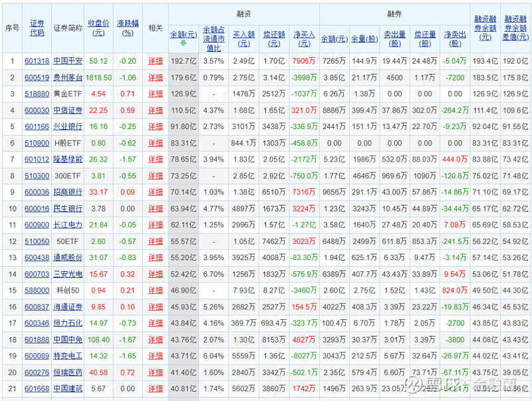Image resolution: width=532 pixels, height=401 pixels.
Task: Select the 192.7亿 balance cell for 中国平安
Action: (x=184, y=61)
